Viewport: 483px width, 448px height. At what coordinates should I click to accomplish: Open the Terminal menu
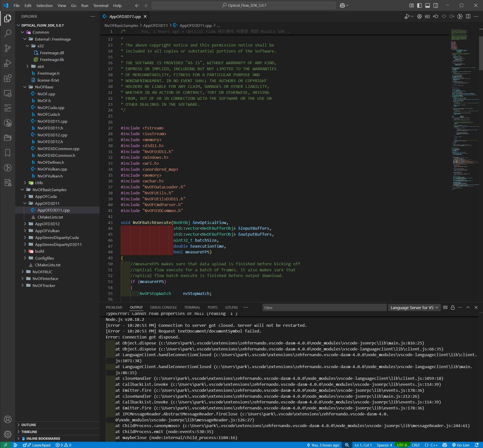(x=101, y=5)
